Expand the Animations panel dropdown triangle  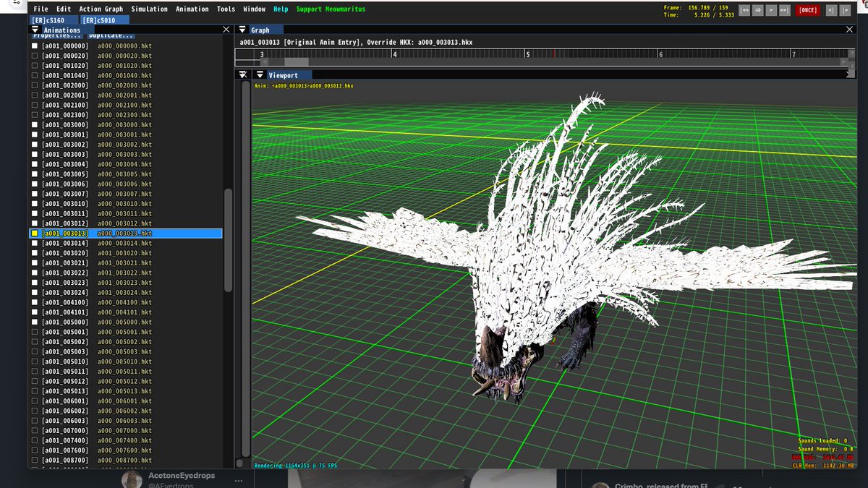[35, 30]
